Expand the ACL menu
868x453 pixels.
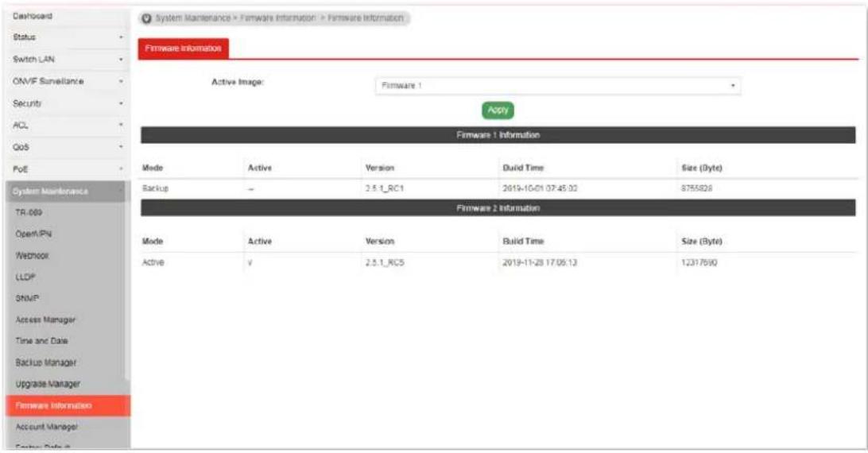pyautogui.click(x=68, y=125)
